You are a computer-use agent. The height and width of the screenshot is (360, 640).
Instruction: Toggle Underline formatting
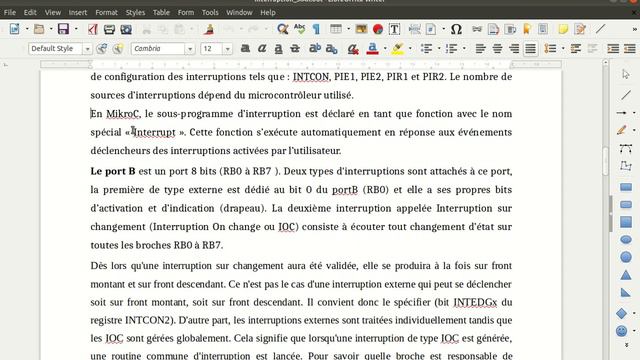(x=278, y=49)
